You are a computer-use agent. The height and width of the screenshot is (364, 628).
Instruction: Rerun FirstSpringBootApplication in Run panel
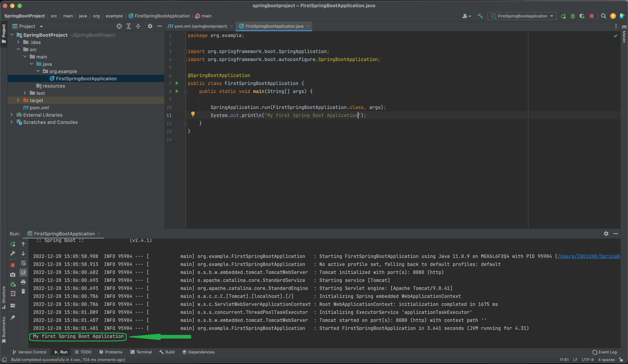(x=13, y=244)
